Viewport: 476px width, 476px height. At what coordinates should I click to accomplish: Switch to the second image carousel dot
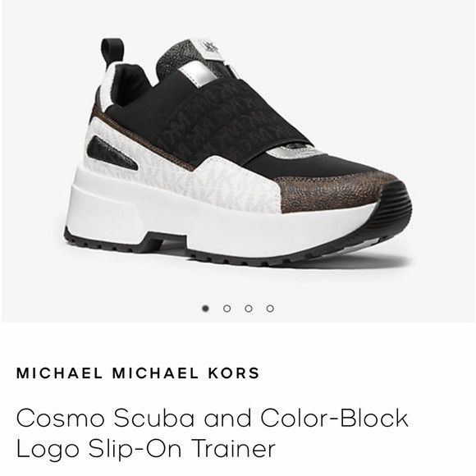[227, 309]
